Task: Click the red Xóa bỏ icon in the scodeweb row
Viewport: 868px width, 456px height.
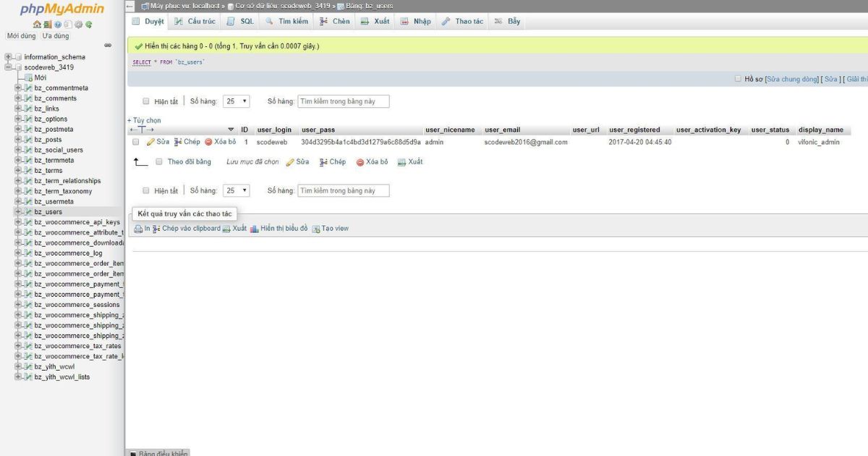Action: 208,143
